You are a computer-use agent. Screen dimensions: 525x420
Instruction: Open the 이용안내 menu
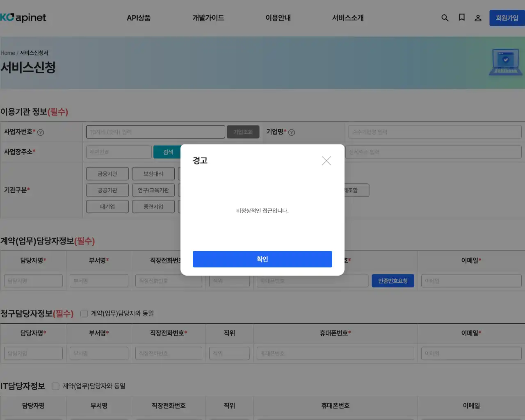278,18
